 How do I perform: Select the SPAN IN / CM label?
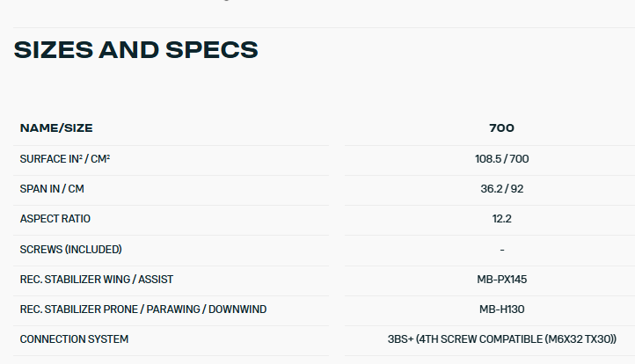[52, 189]
